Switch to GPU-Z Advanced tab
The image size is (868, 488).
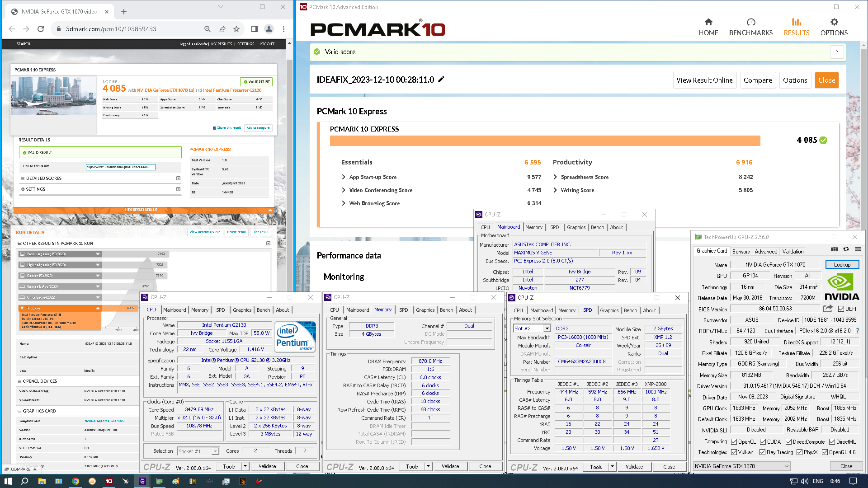coord(766,252)
